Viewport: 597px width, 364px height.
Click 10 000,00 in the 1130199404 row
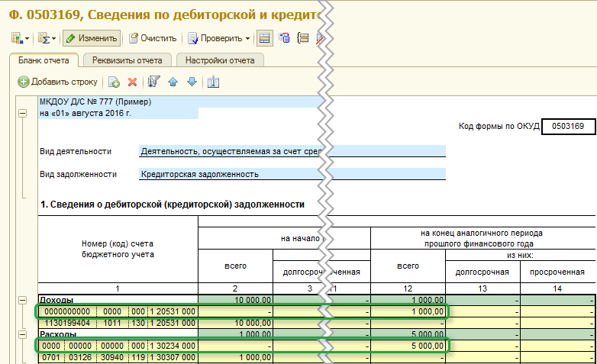[235, 324]
